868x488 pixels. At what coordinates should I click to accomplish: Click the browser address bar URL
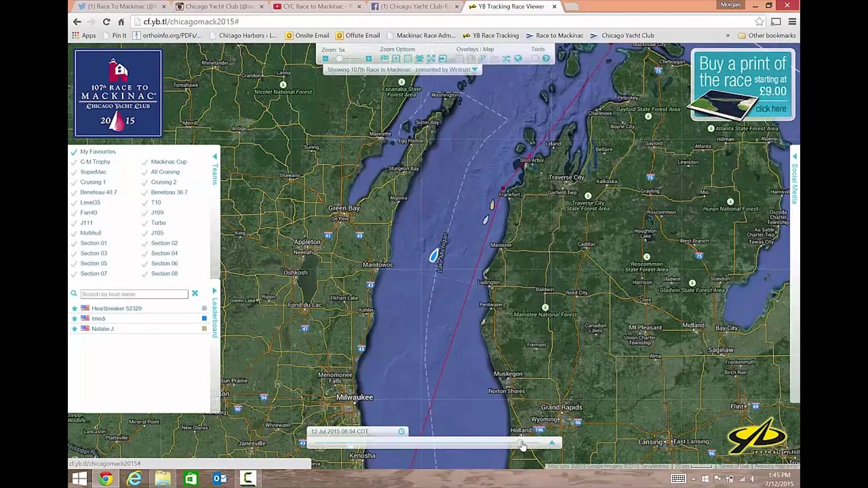[191, 22]
